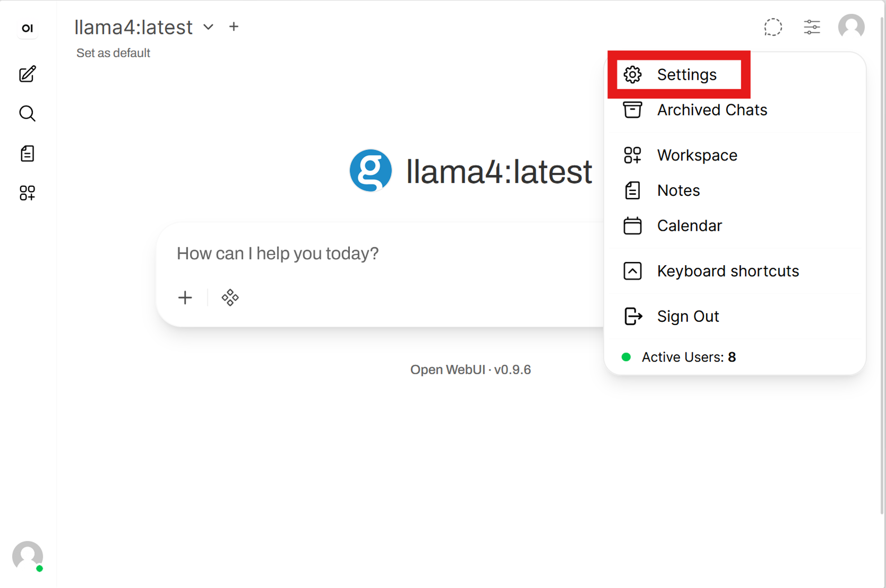The width and height of the screenshot is (886, 588).
Task: Open Workspace from the left sidebar icon
Action: pyautogui.click(x=28, y=193)
